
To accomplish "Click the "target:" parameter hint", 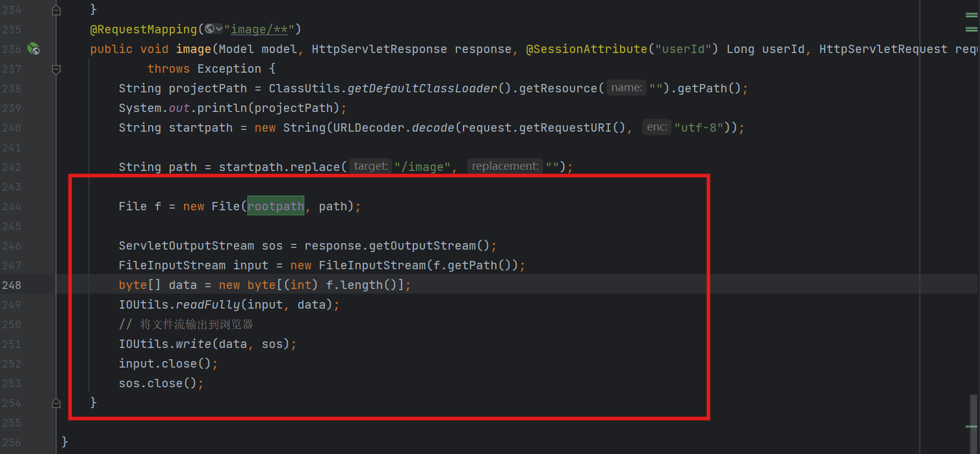I will pos(371,166).
